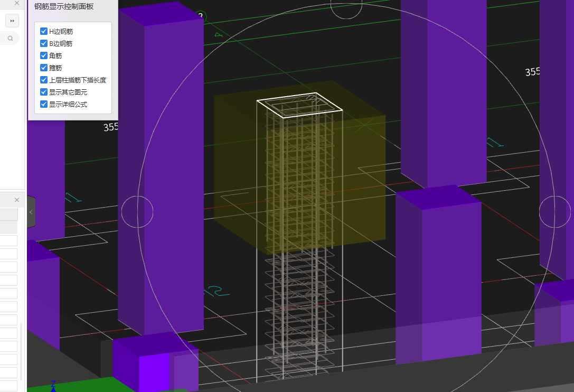This screenshot has height=392, width=574.
Task: Toggle the 箍筋 checkbox
Action: coord(43,68)
